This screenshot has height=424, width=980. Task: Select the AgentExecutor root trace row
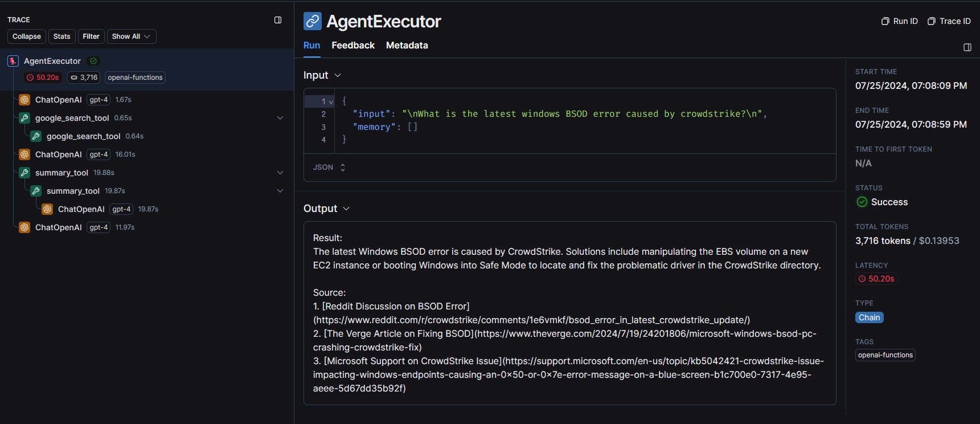pyautogui.click(x=147, y=69)
